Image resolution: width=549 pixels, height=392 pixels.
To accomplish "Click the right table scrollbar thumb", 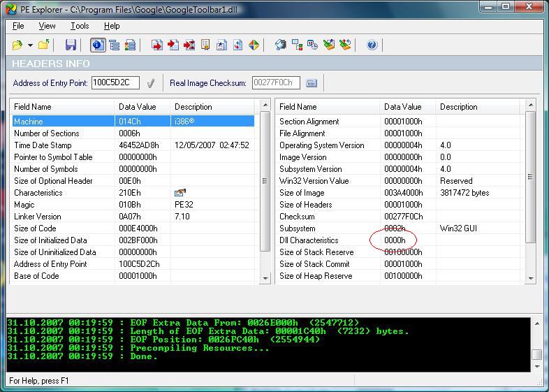I will click(531, 177).
